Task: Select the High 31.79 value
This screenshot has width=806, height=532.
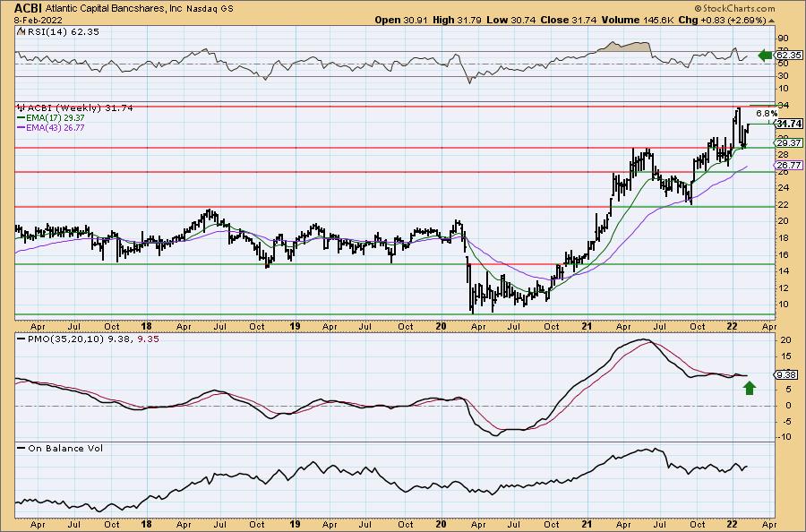Action: coord(457,20)
